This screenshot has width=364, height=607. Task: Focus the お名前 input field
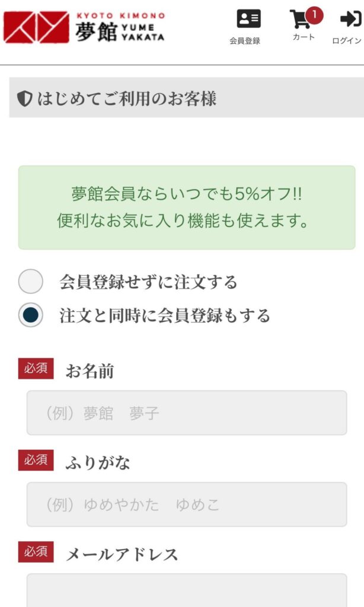point(186,413)
